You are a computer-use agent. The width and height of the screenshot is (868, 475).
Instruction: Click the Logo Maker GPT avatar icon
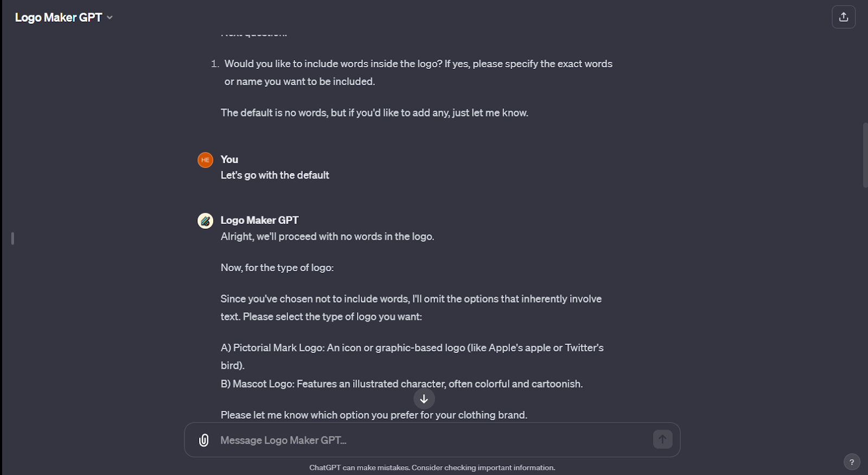tap(205, 221)
